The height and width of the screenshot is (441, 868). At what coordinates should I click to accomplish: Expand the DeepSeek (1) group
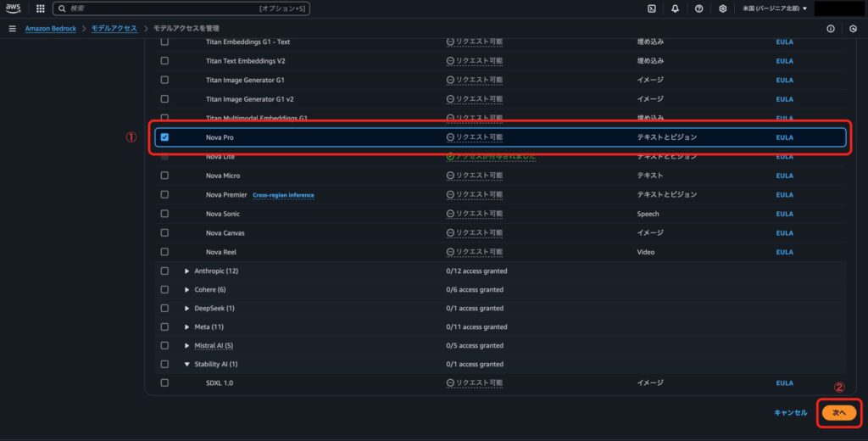pos(187,308)
